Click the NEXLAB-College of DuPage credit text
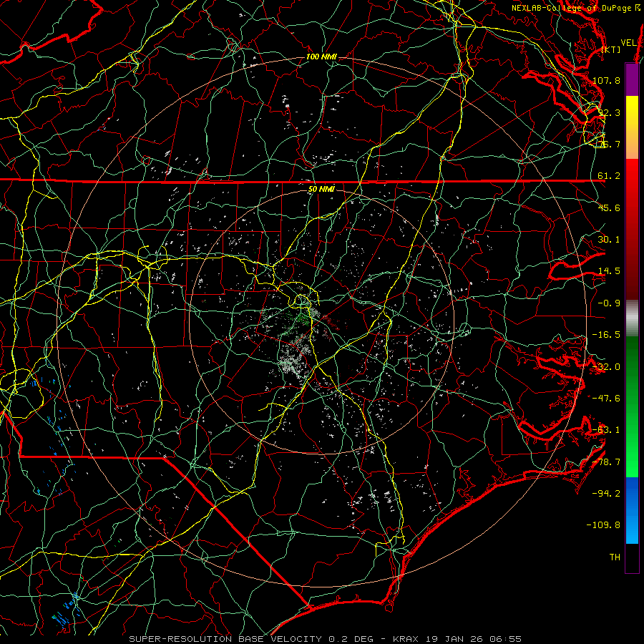Image resolution: width=644 pixels, height=644 pixels. [x=576, y=8]
